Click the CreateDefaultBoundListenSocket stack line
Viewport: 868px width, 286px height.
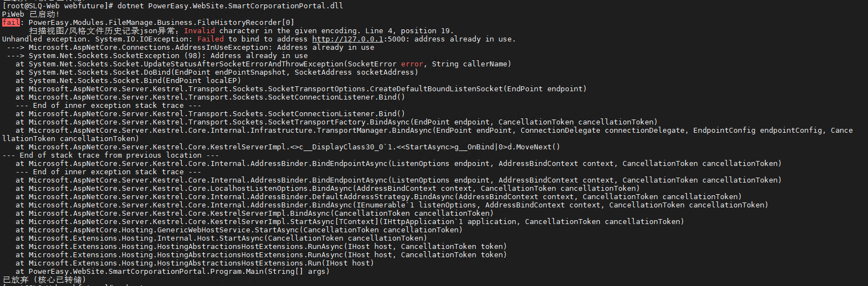click(299, 89)
